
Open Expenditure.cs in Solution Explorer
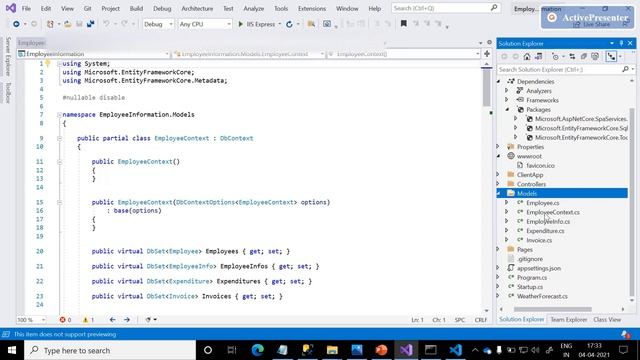(x=545, y=231)
